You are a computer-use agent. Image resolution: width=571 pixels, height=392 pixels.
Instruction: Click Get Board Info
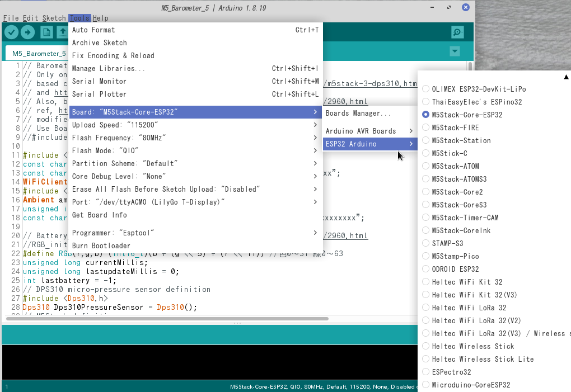[x=195, y=215]
